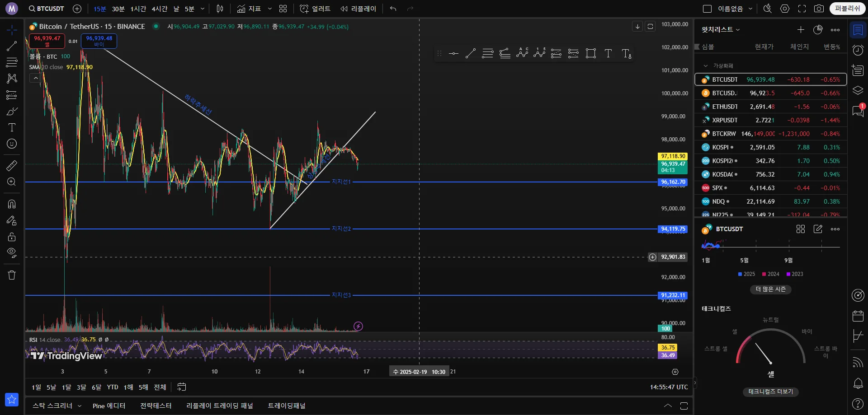Delete drawings with the trash icon
Screen dimensions: 868x415
[x=12, y=275]
